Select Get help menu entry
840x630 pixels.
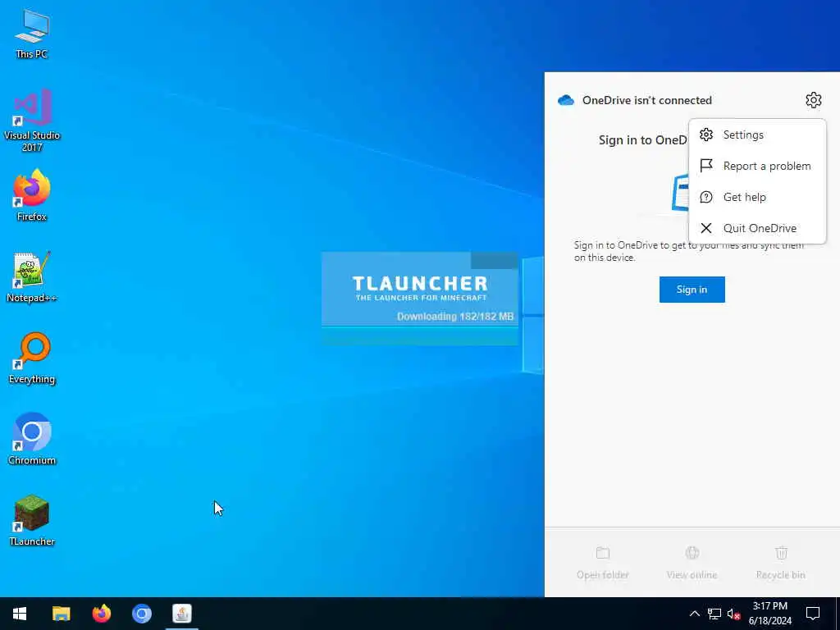[757, 197]
